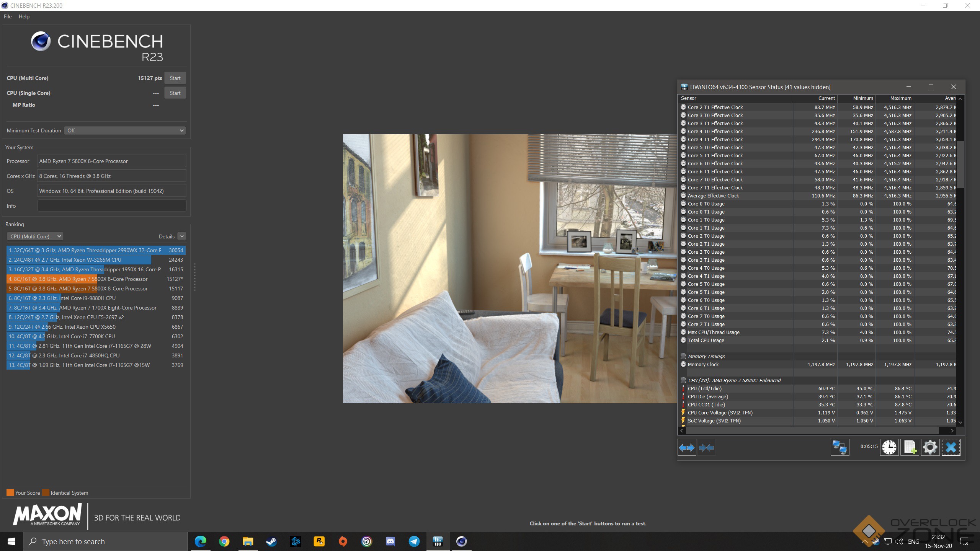Expand the CPU (Multi Core) ranking dropdown
980x551 pixels.
click(x=35, y=236)
